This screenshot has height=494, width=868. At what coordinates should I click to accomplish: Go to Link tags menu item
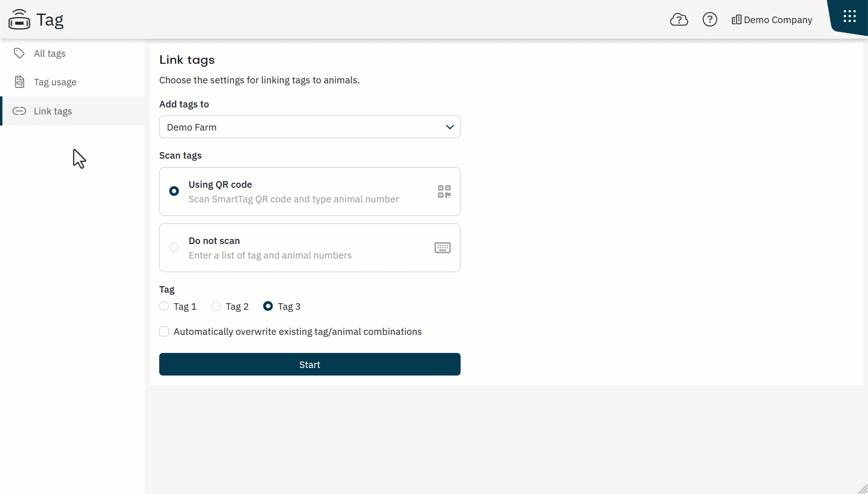click(x=73, y=111)
